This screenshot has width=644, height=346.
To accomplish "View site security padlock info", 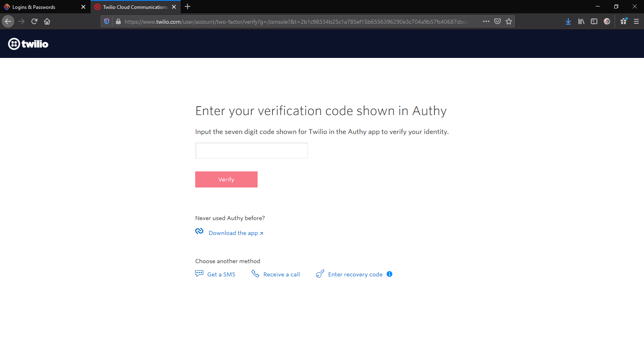I will coord(118,21).
